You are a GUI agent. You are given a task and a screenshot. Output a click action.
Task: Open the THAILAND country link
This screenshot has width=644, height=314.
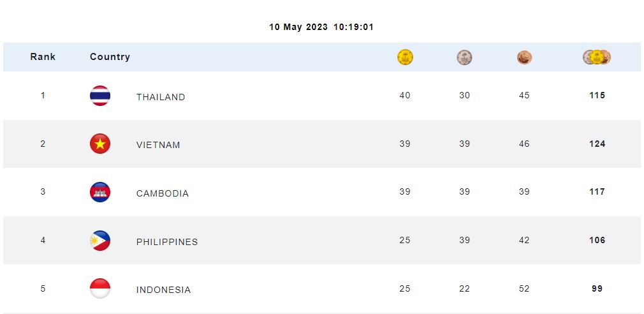pos(161,97)
